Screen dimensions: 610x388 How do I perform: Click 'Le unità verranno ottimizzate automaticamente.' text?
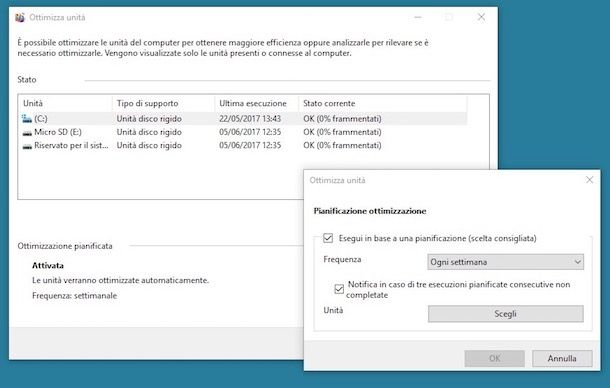point(120,280)
